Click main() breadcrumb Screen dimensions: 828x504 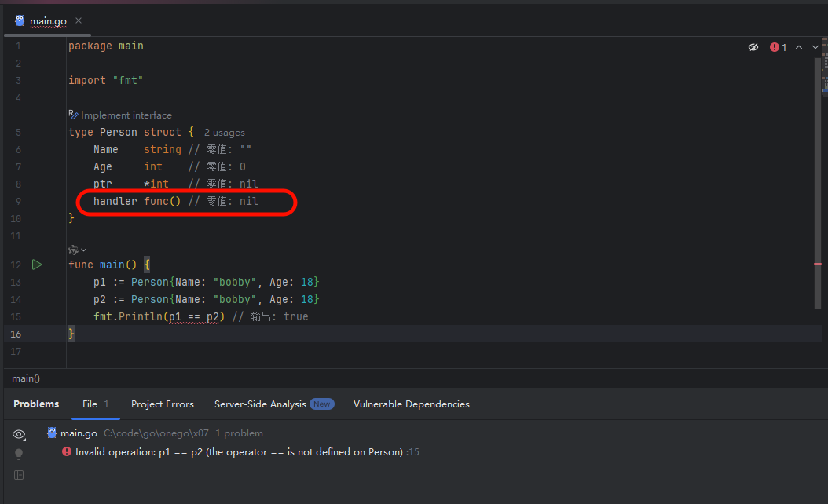click(26, 378)
